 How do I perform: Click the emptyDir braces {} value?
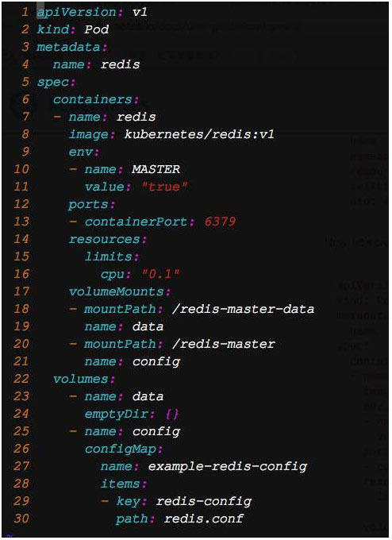pos(172,414)
